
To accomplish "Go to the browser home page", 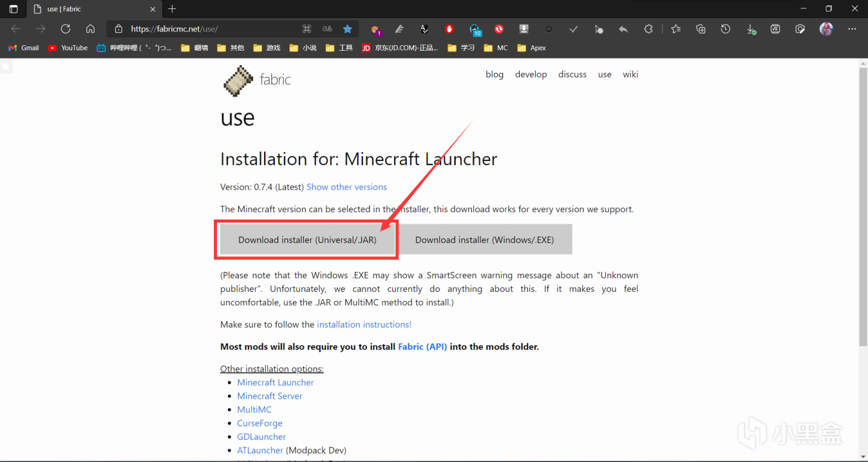I will 90,29.
